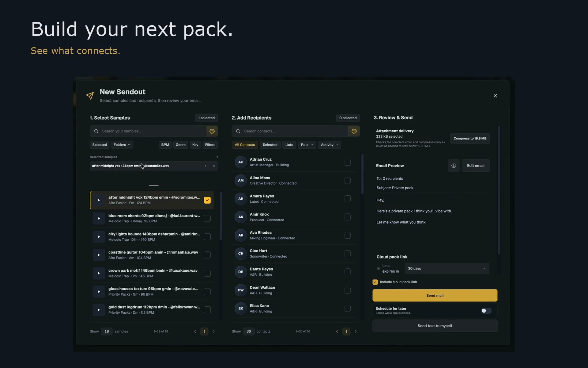Check the blue room chords sample checkbox
Image resolution: width=588 pixels, height=368 pixels.
coord(207,218)
